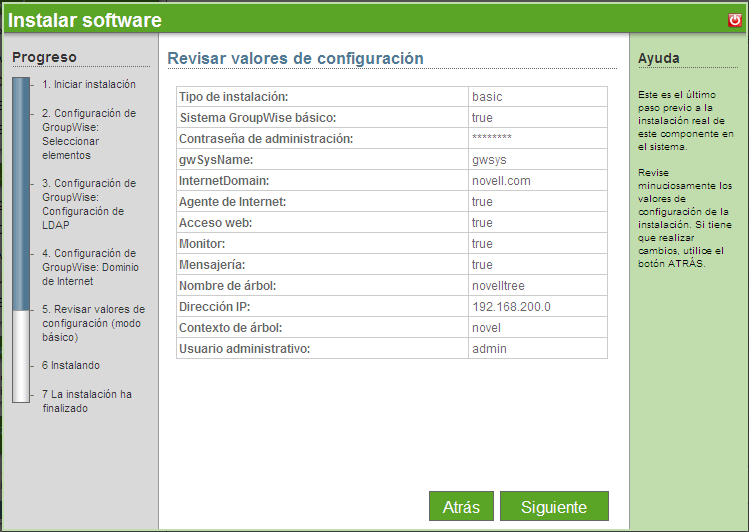Screen dimensions: 749x532
Task: Click the installation progress bar
Action: 21,240
